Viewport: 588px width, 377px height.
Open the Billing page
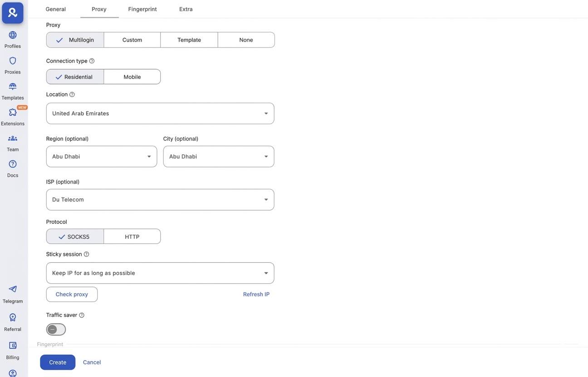(13, 350)
